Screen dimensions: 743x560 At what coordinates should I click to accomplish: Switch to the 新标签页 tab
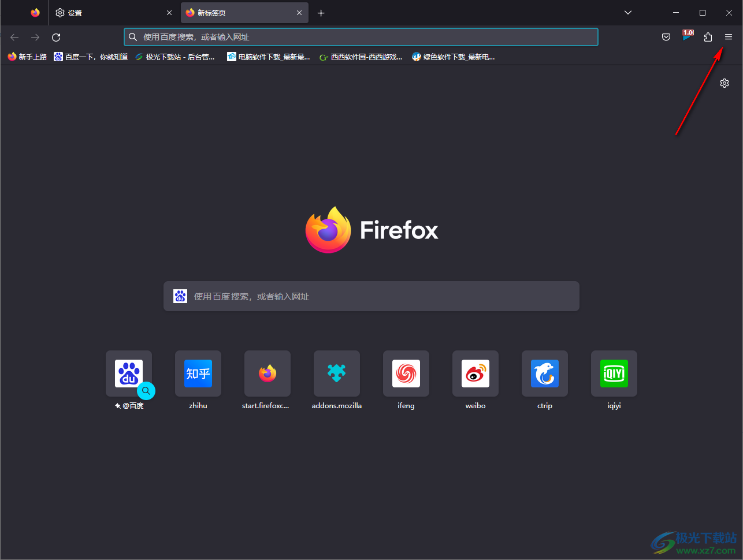point(244,13)
